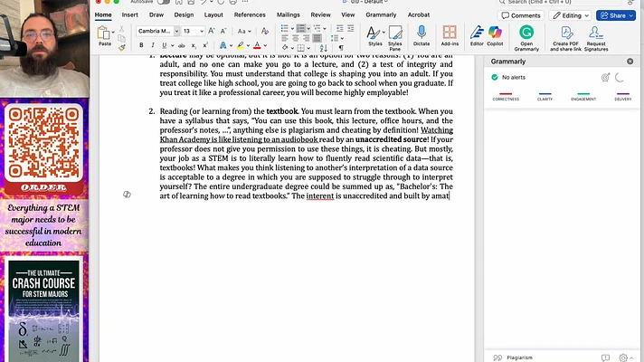Switch to the Insert tab

click(x=129, y=14)
